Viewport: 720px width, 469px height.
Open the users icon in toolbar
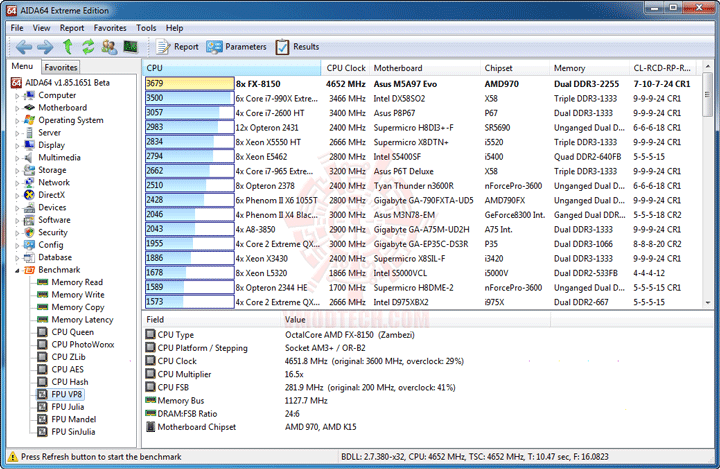[x=109, y=46]
